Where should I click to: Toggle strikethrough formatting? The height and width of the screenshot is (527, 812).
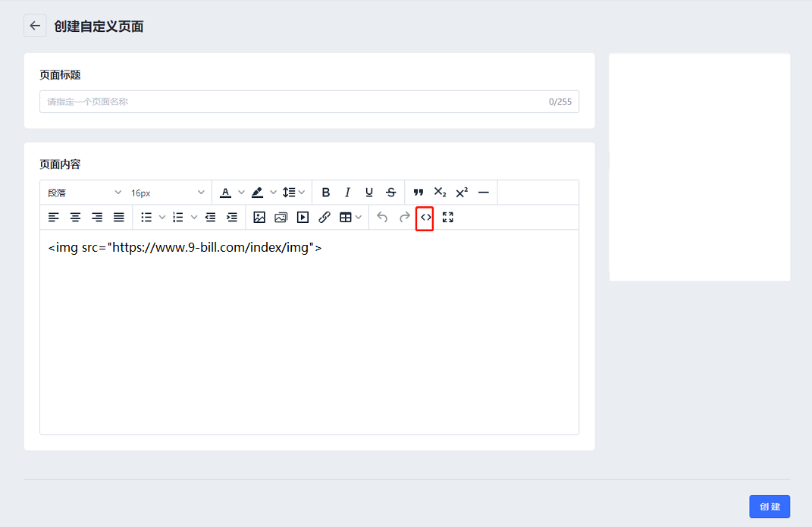pos(390,193)
